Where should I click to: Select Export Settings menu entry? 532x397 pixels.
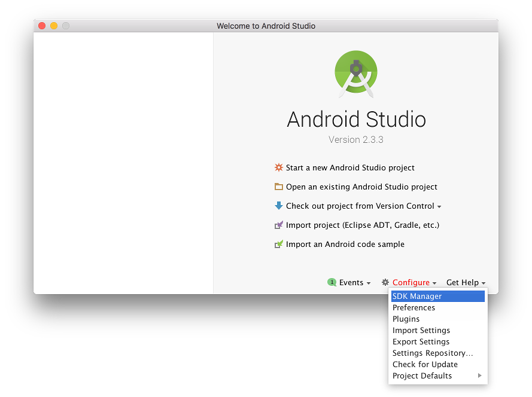(437, 342)
